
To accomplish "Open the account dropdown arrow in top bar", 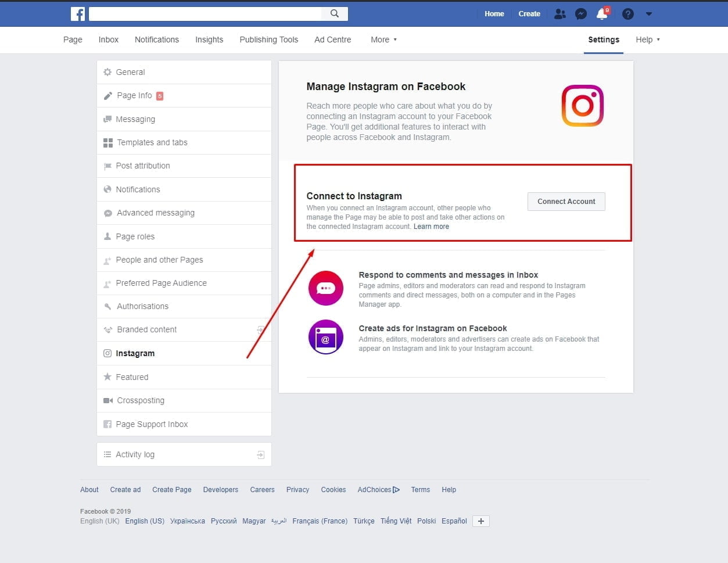I will [649, 14].
